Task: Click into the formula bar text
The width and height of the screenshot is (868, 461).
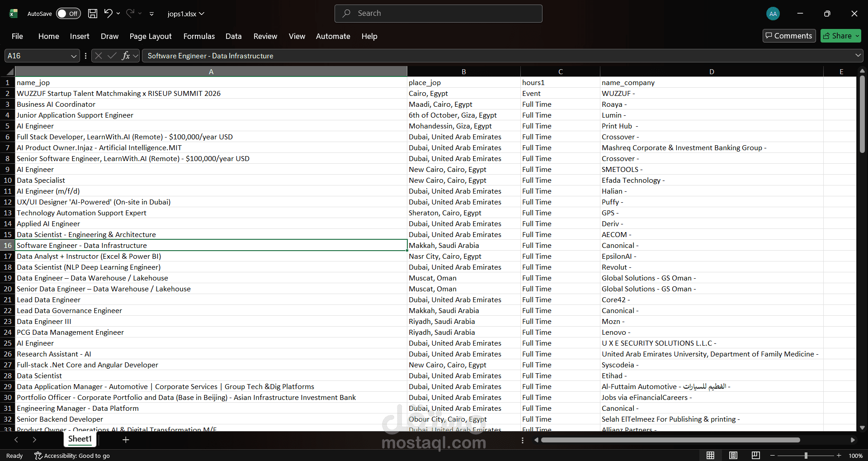Action: [497, 56]
